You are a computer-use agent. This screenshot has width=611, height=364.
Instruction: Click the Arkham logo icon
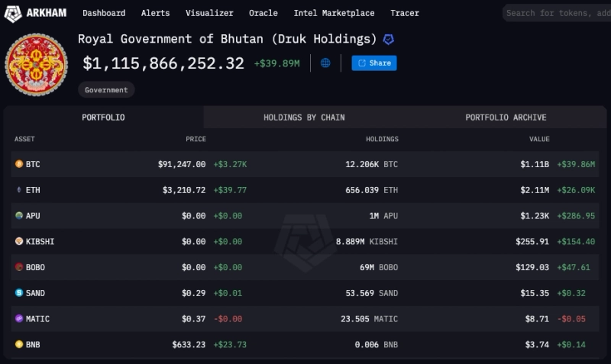(13, 13)
